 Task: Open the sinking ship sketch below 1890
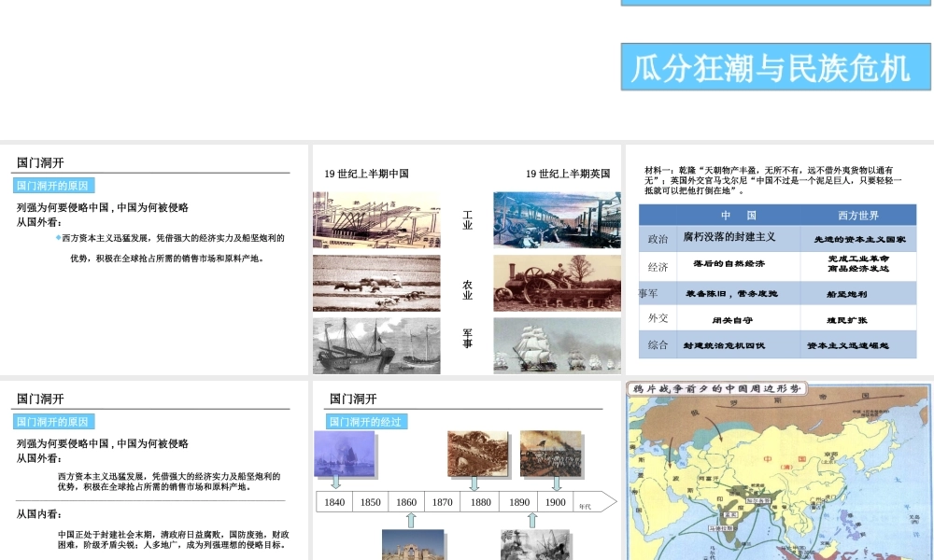click(536, 544)
